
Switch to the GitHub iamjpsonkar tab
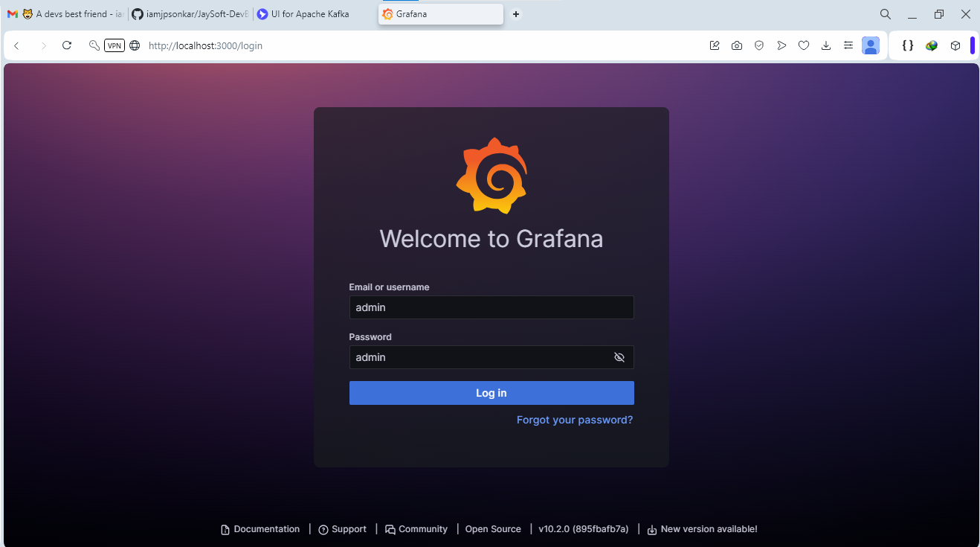coord(190,14)
